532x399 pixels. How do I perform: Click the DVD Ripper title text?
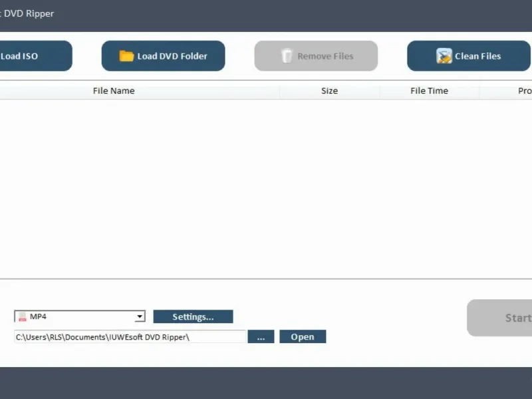click(27, 13)
